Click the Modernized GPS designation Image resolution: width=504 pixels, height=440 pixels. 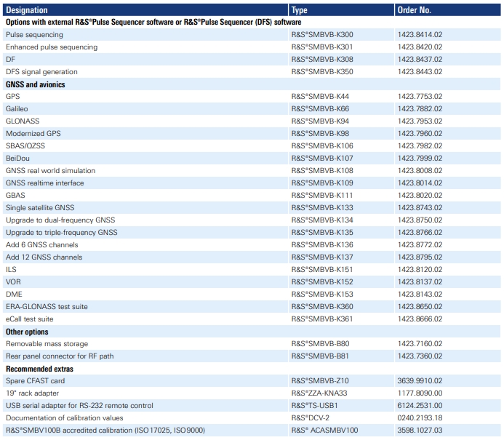click(33, 134)
